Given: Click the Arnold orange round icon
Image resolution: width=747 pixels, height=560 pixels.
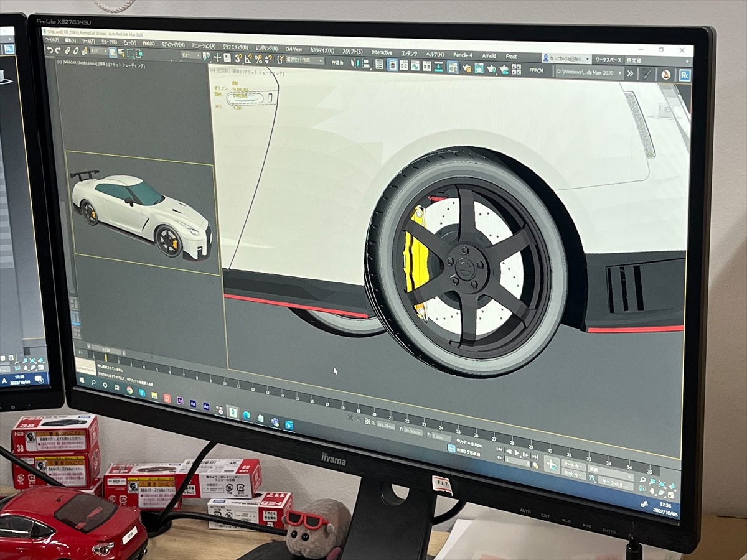Looking at the screenshot, I should tap(665, 75).
